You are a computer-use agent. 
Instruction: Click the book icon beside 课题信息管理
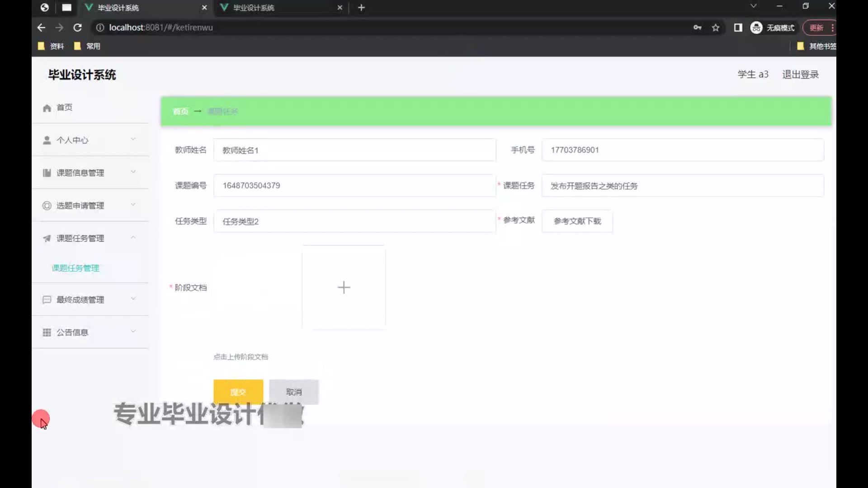point(47,173)
